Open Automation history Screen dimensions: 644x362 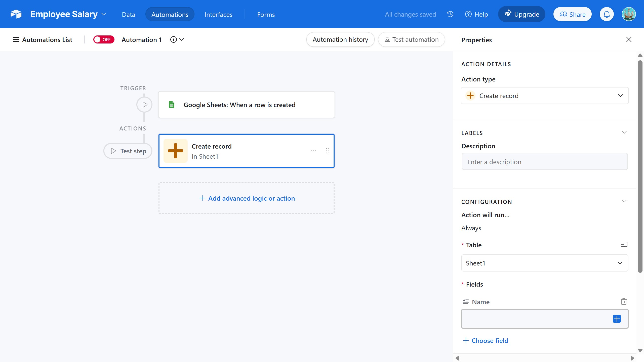point(340,39)
